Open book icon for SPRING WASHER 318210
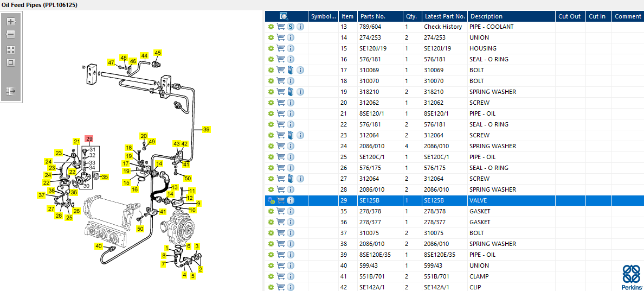644x291 pixels. (291, 92)
